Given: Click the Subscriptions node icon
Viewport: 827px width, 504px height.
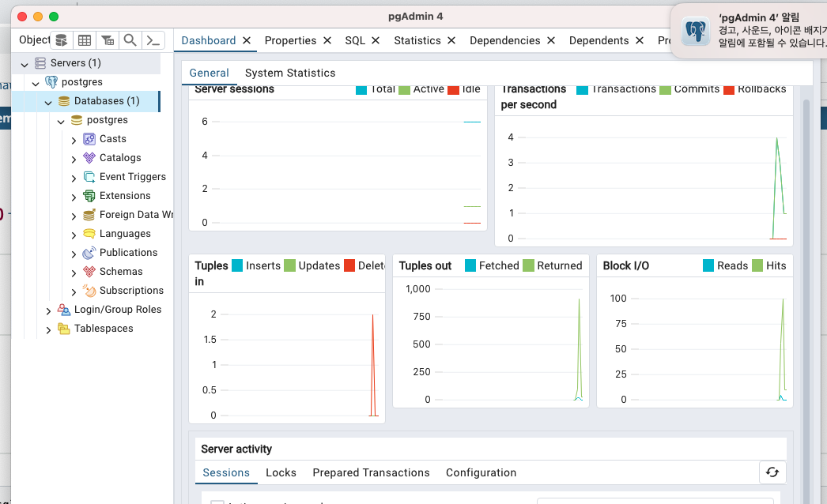Looking at the screenshot, I should 89,291.
